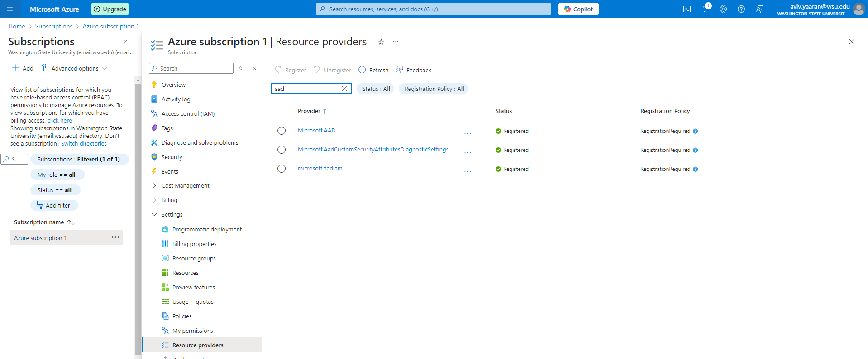Viewport: 868px width, 359px height.
Task: Select radio for AadCustomSecurityAttributesDiagnosticSettings
Action: pyautogui.click(x=281, y=150)
